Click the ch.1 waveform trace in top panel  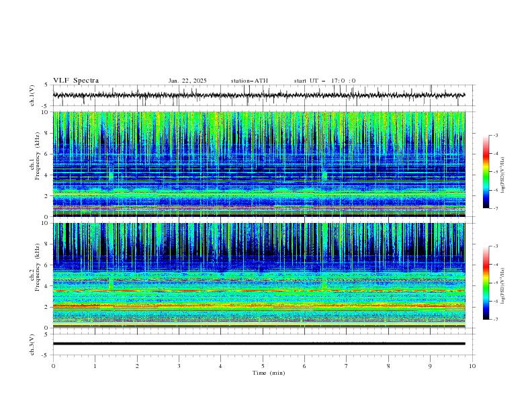coord(259,95)
